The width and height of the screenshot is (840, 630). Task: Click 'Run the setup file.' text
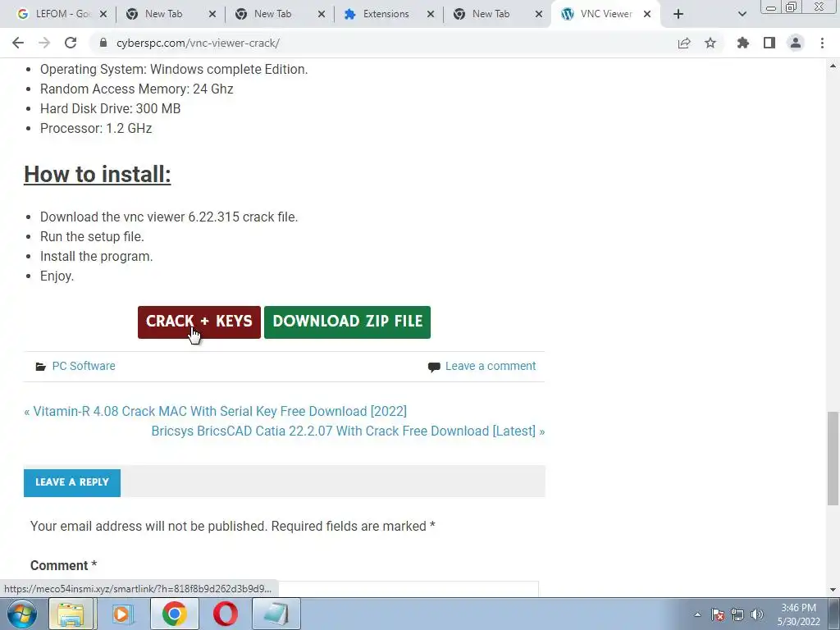pyautogui.click(x=92, y=237)
